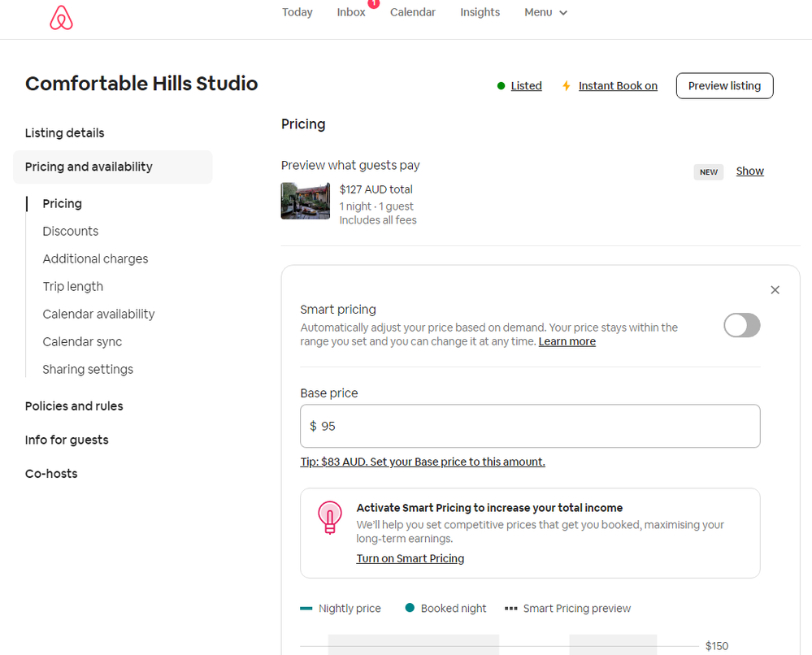Click the Airbnb logo
The height and width of the screenshot is (655, 812).
(x=61, y=16)
